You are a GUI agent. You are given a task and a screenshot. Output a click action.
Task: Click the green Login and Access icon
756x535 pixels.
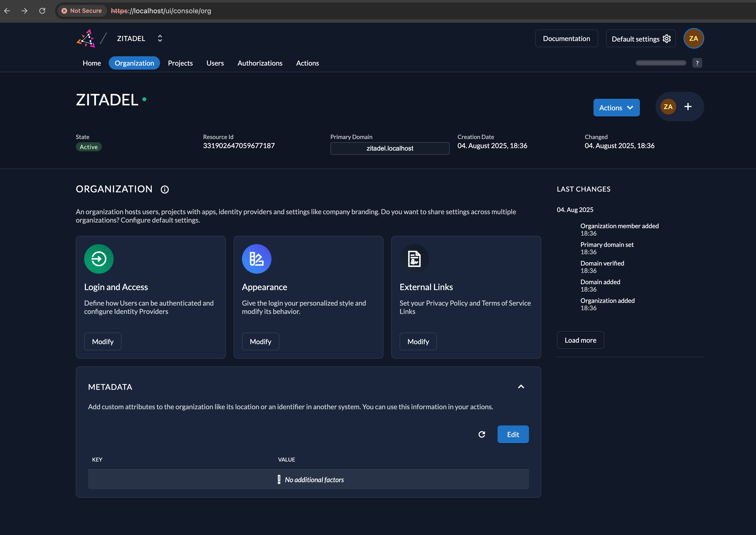[x=99, y=259]
